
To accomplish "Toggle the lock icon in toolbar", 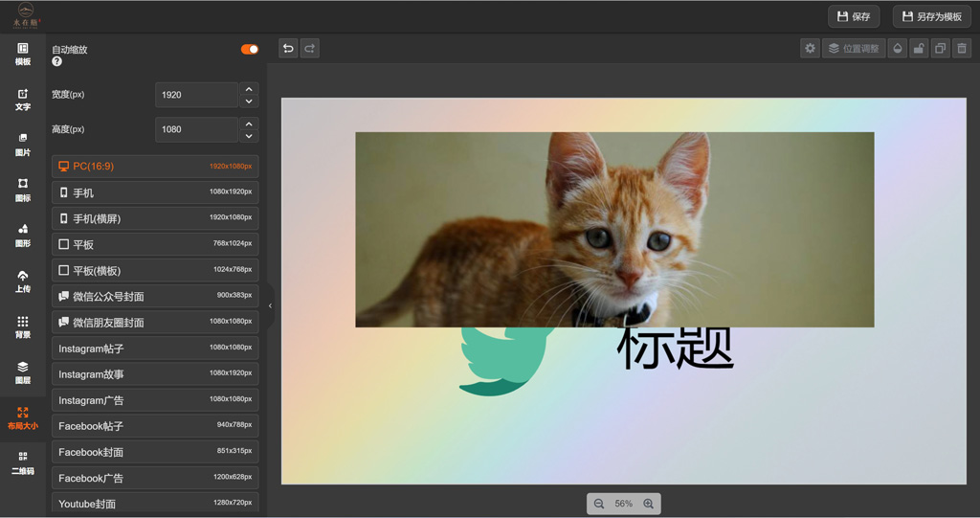I will click(919, 48).
